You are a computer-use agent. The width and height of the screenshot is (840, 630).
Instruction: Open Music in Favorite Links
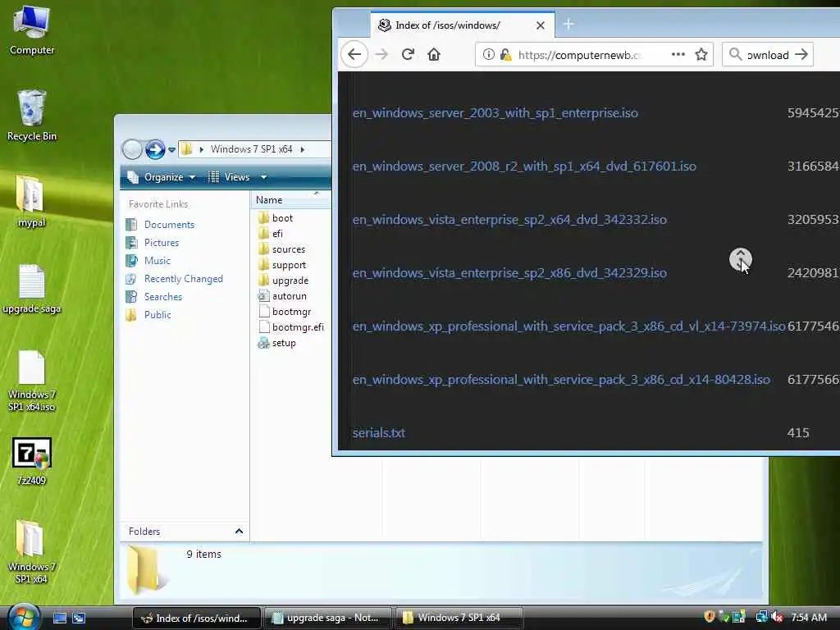(148, 261)
